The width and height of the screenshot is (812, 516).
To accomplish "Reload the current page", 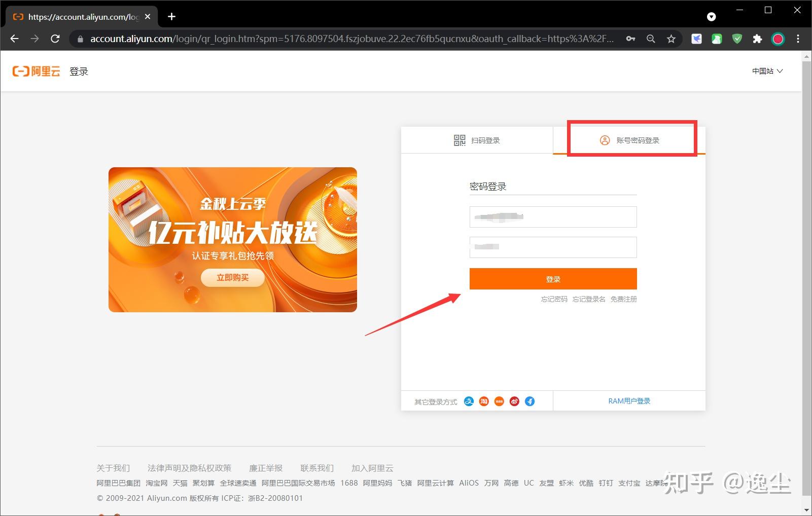I will point(55,39).
